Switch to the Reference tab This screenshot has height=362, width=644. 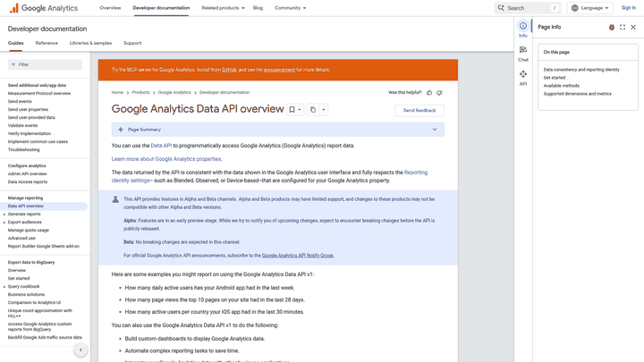[x=47, y=43]
